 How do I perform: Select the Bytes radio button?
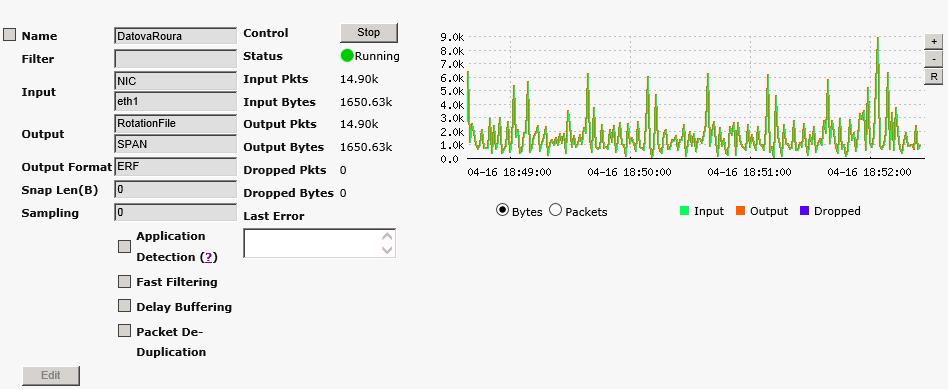point(502,210)
